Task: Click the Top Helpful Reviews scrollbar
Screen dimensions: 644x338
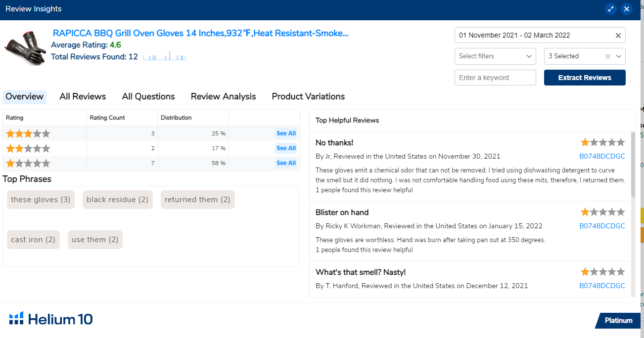Action: [633, 165]
